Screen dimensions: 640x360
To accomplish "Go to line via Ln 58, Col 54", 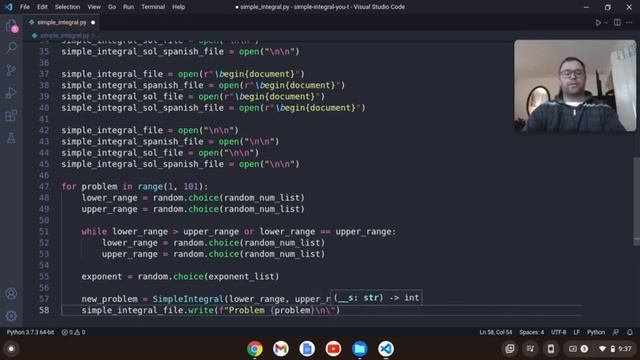I will 496,332.
